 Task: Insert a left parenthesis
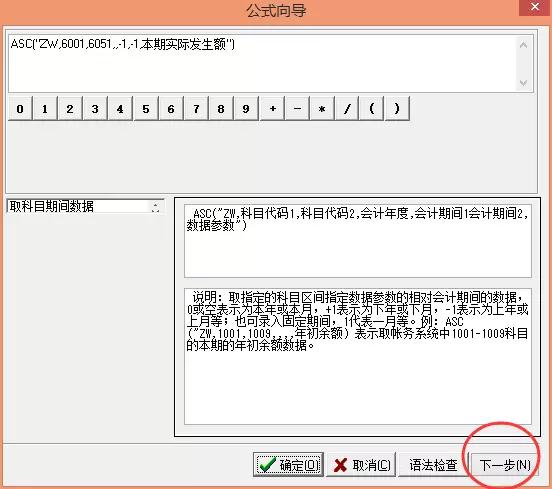[x=371, y=108]
